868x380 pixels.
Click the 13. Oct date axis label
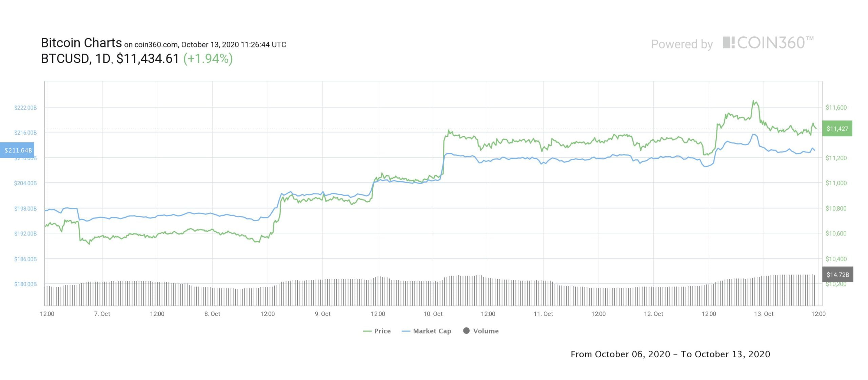pos(764,314)
